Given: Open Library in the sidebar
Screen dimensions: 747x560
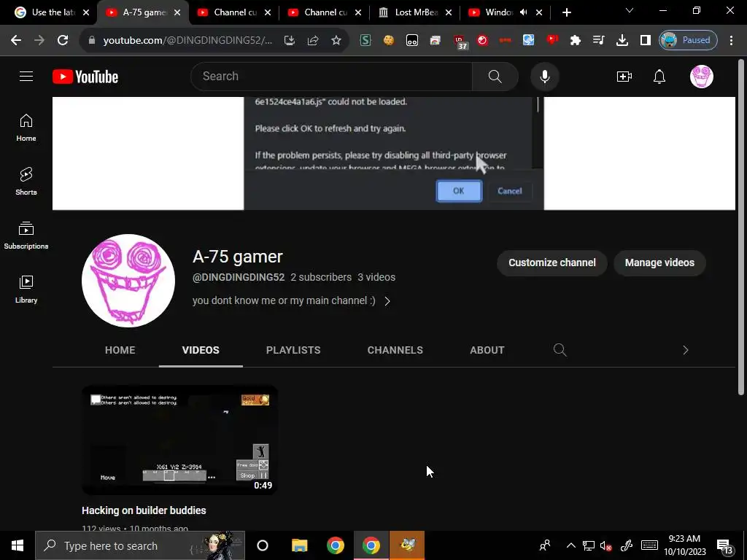Looking at the screenshot, I should (x=26, y=289).
